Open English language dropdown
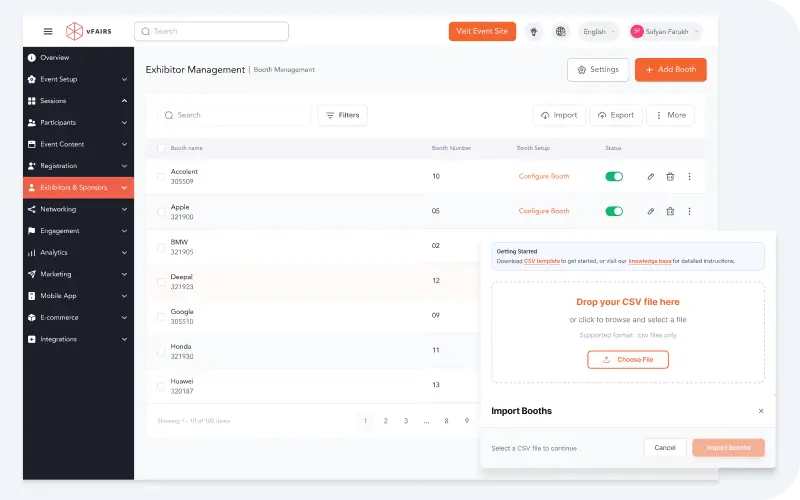 pos(599,32)
